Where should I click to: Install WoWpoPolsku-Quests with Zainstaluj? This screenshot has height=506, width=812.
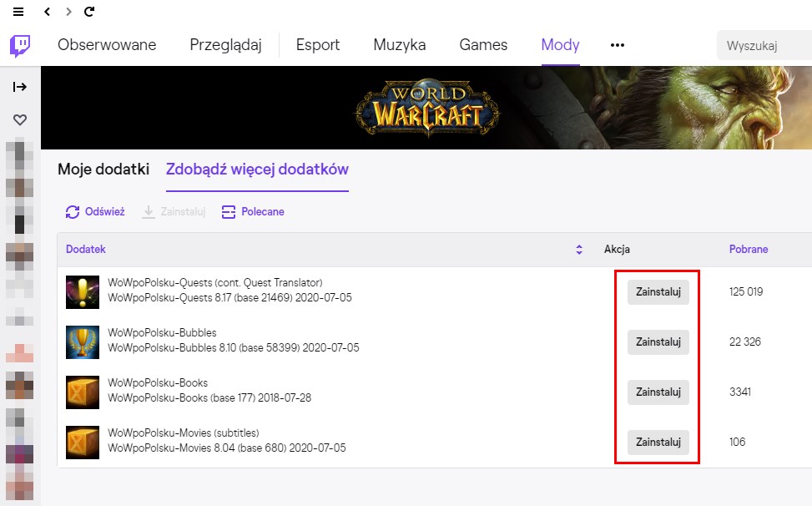pyautogui.click(x=658, y=292)
